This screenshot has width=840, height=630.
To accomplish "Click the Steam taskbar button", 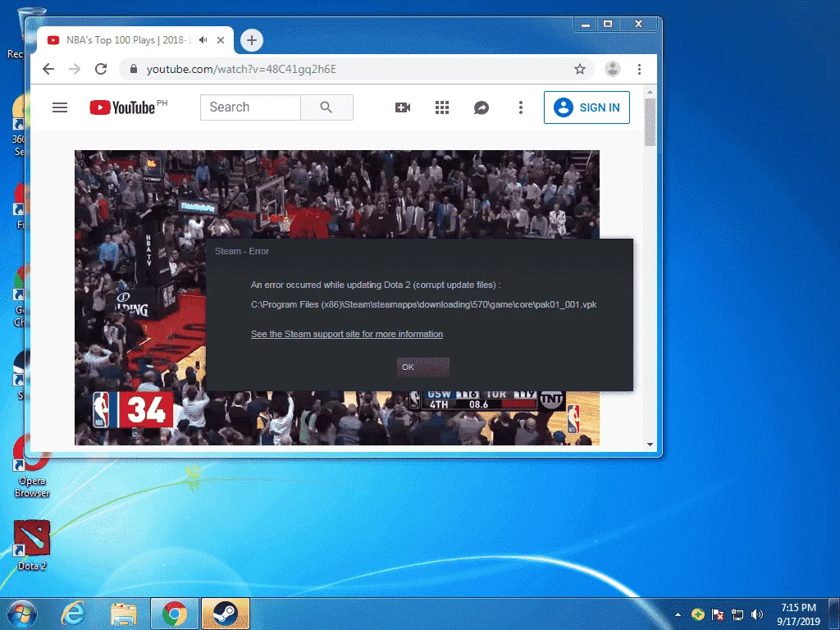I will (226, 614).
